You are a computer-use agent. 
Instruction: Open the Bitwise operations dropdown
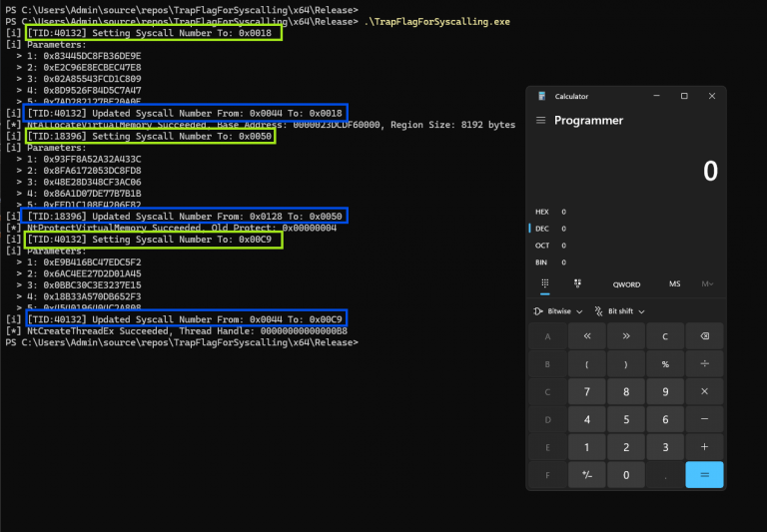(x=558, y=311)
